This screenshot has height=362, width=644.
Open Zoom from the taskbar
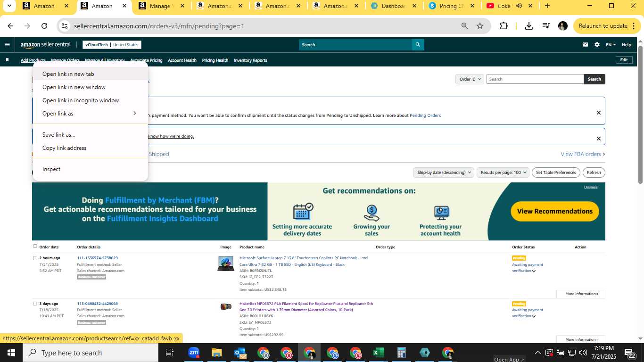pyautogui.click(x=193, y=353)
